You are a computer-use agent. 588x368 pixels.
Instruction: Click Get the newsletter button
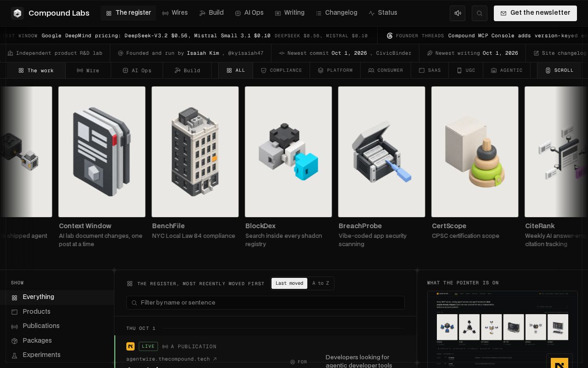tap(535, 13)
